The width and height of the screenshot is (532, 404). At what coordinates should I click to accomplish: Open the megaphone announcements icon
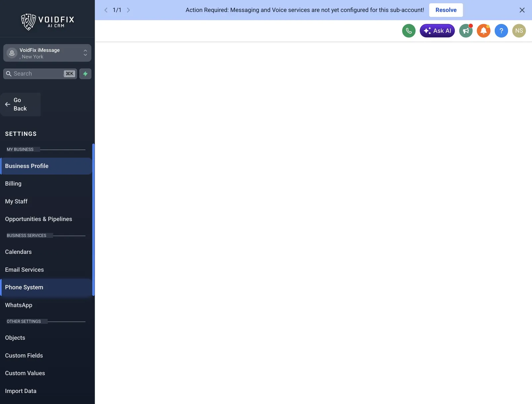[466, 31]
